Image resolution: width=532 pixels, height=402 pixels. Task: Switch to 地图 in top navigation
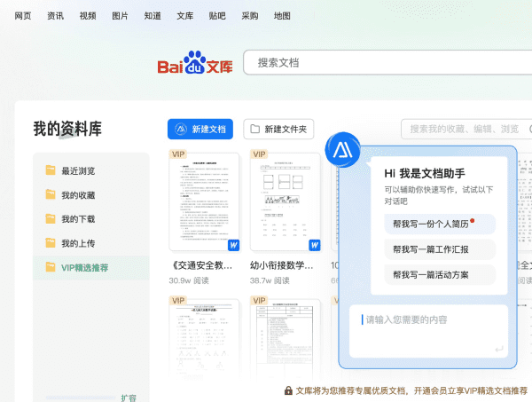282,16
